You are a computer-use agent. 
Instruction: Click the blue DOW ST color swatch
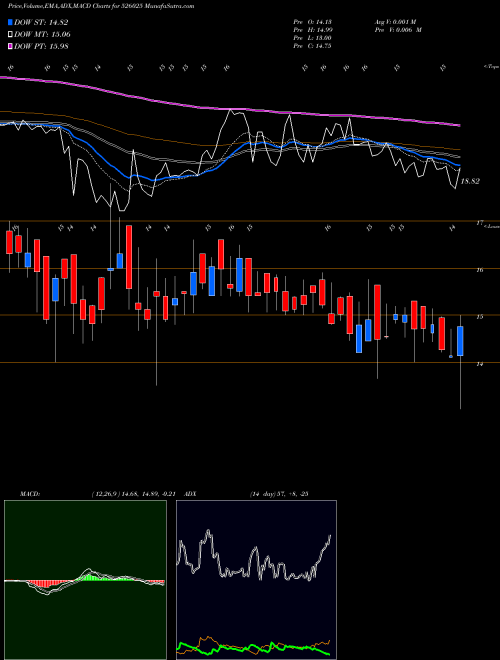10,22
